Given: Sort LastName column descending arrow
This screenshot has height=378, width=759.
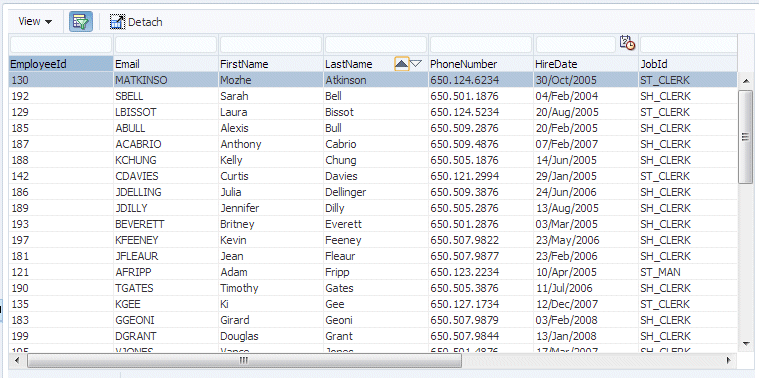Looking at the screenshot, I should [416, 63].
